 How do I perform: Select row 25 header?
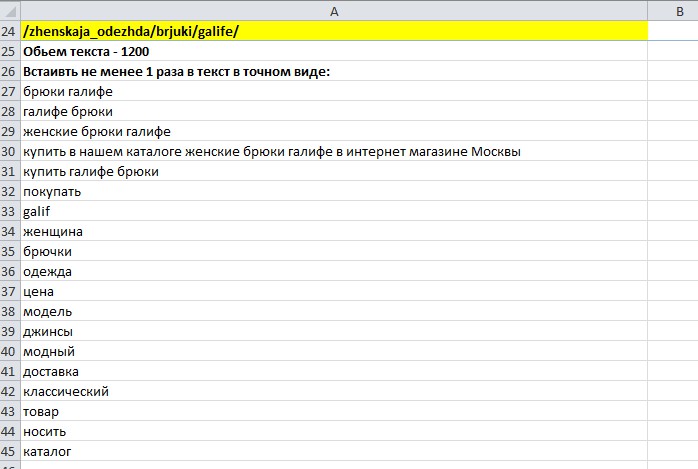click(x=10, y=51)
